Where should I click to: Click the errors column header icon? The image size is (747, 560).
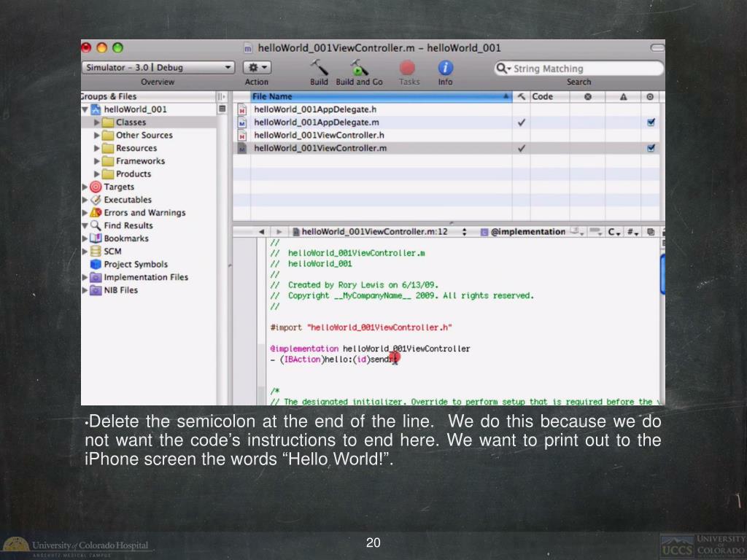click(588, 97)
